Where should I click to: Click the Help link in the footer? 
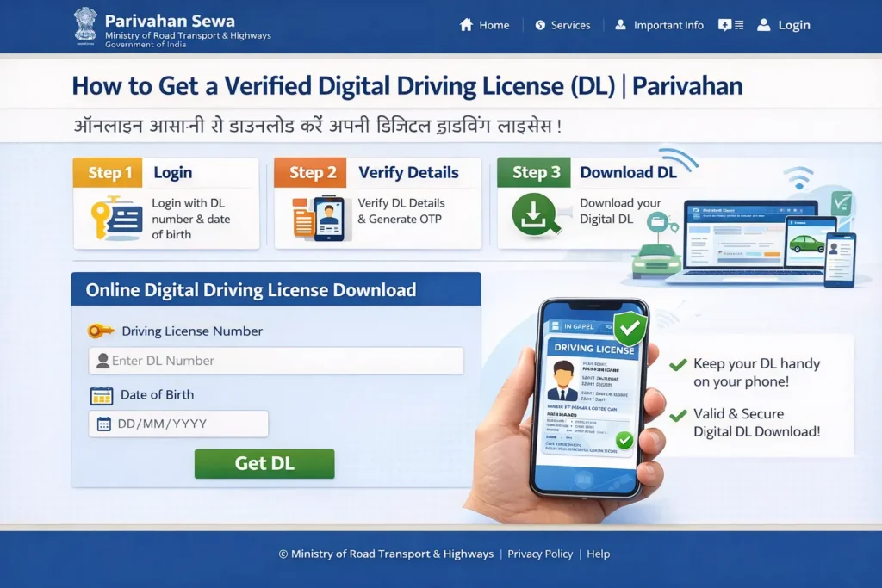click(x=598, y=554)
